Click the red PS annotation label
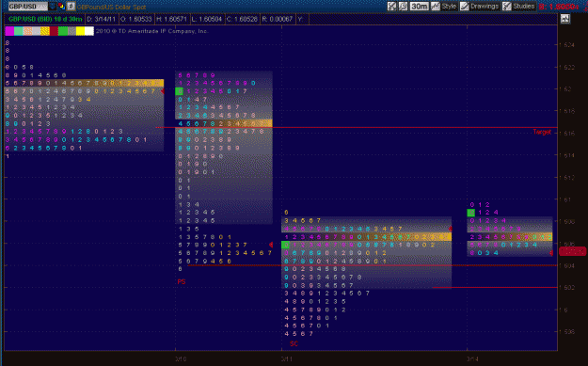The image size is (588, 366). point(182,281)
